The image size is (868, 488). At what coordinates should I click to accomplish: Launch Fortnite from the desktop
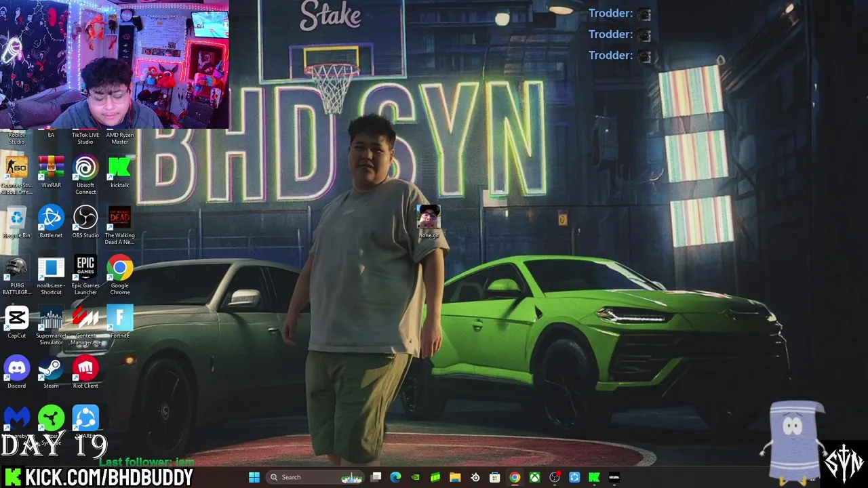119,322
